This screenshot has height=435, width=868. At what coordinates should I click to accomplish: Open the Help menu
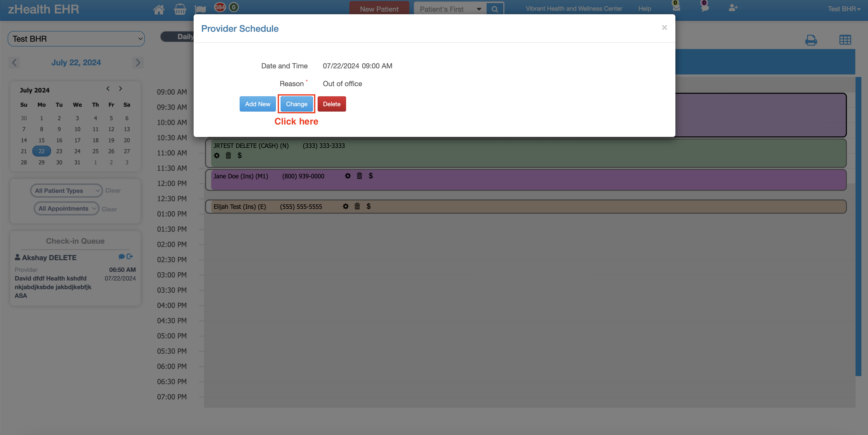click(645, 9)
